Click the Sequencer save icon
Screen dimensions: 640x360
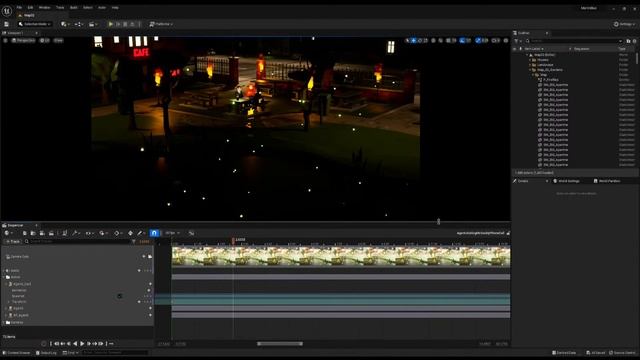click(24, 233)
